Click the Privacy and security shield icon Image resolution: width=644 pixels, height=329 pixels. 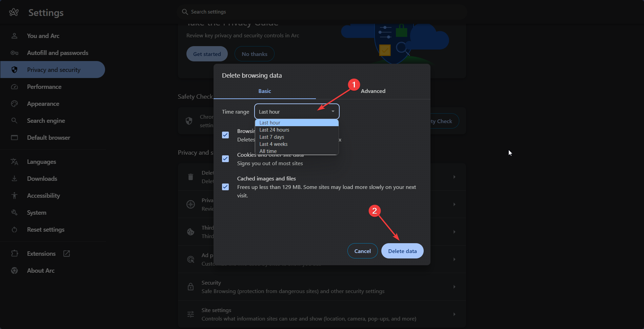click(14, 70)
